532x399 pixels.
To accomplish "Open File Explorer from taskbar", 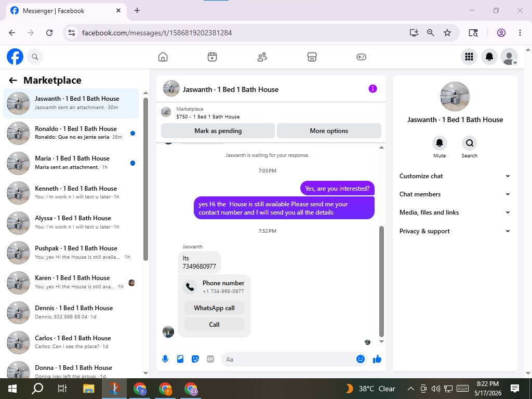I will (88, 389).
